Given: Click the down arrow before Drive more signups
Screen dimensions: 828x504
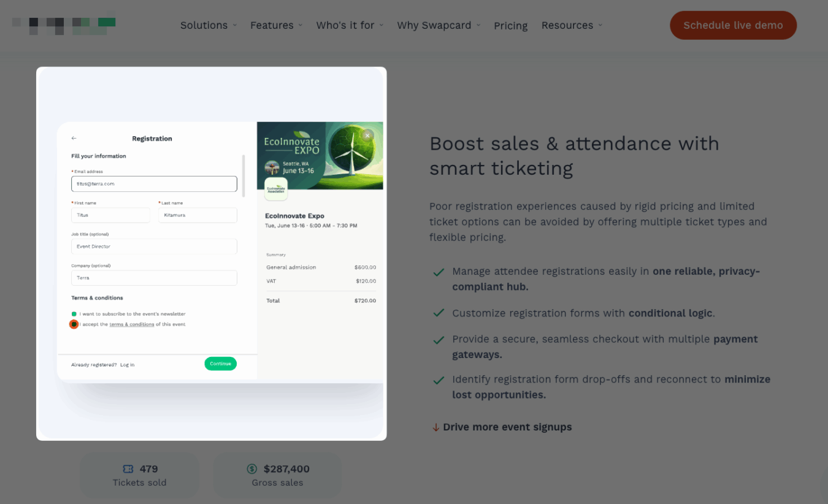Looking at the screenshot, I should coord(435,427).
